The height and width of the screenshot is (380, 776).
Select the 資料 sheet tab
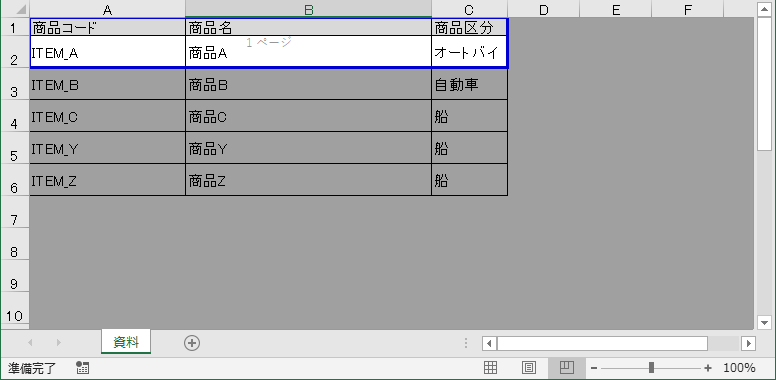(x=126, y=342)
